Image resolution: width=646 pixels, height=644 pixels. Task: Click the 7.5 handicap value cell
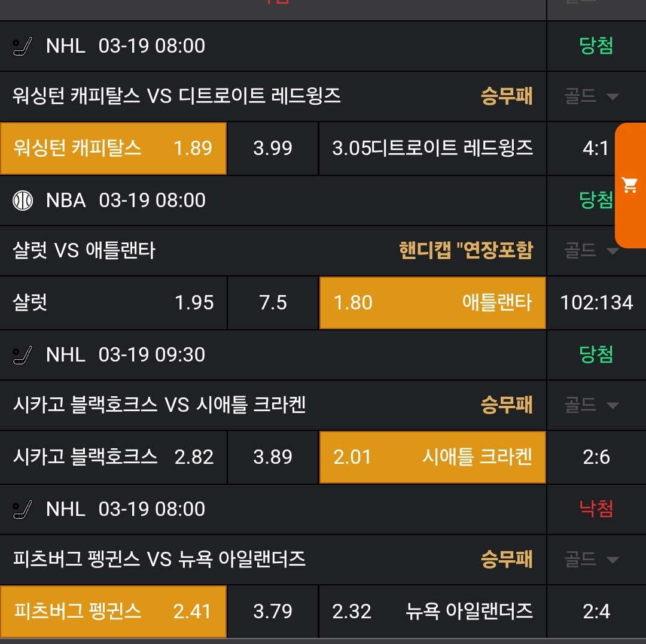click(x=273, y=303)
